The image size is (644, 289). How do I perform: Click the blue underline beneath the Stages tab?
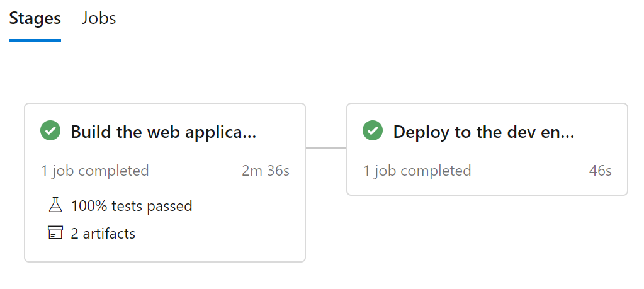point(35,40)
